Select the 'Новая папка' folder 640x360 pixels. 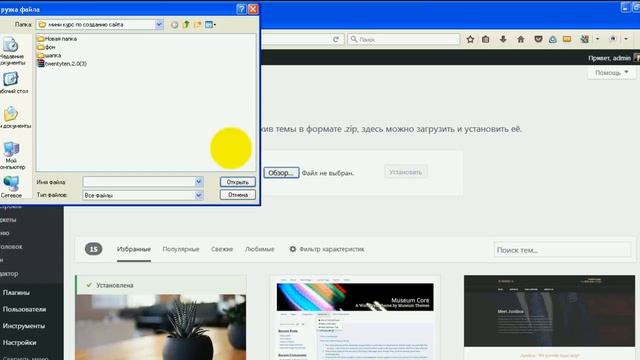point(57,39)
